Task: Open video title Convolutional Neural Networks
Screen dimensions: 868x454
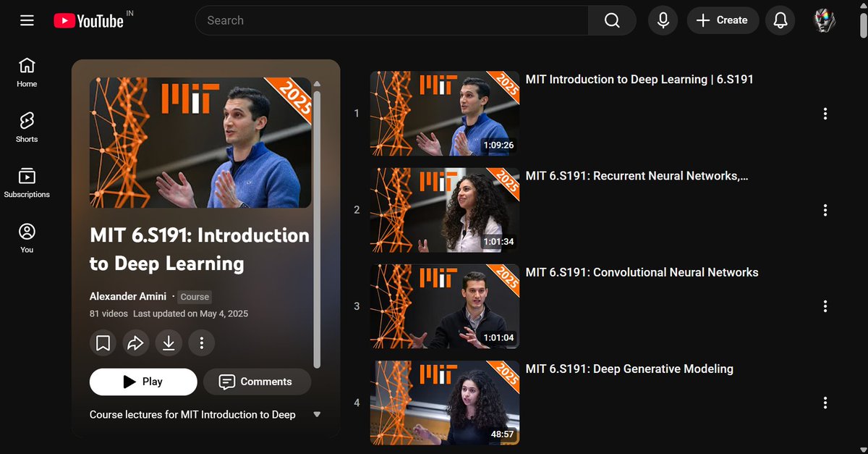Action: pos(642,272)
